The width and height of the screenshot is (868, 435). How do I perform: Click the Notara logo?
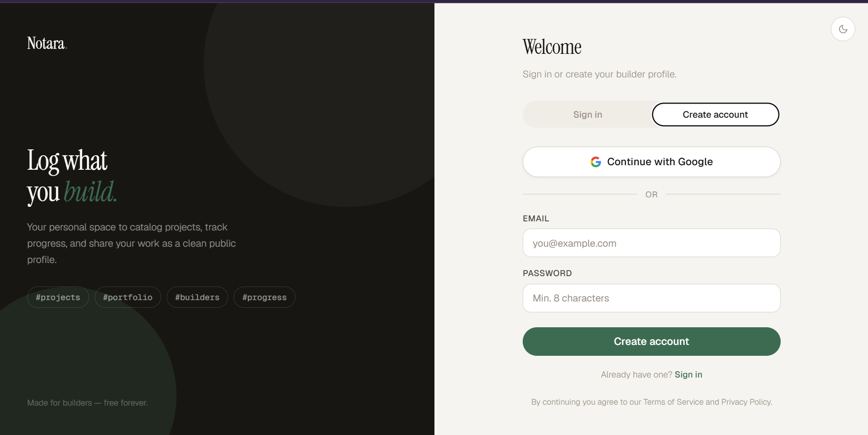click(x=47, y=43)
